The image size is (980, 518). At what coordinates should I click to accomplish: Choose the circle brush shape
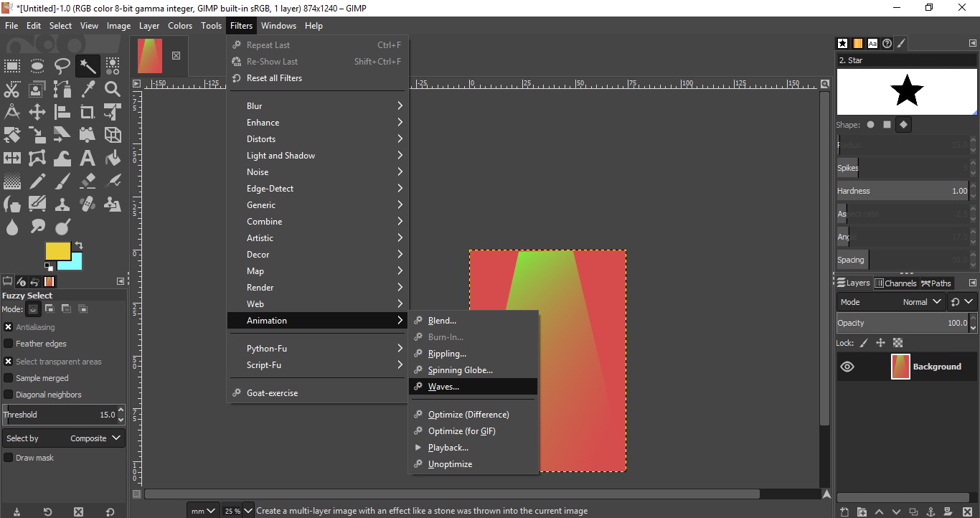coord(870,124)
